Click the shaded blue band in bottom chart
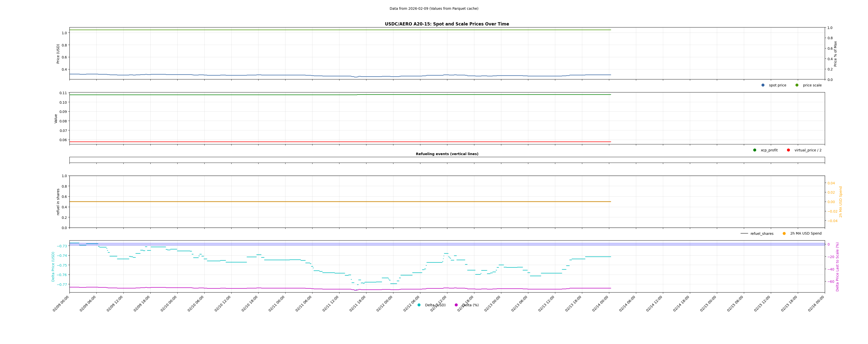Viewport: 868px width, 344px height. (438, 244)
